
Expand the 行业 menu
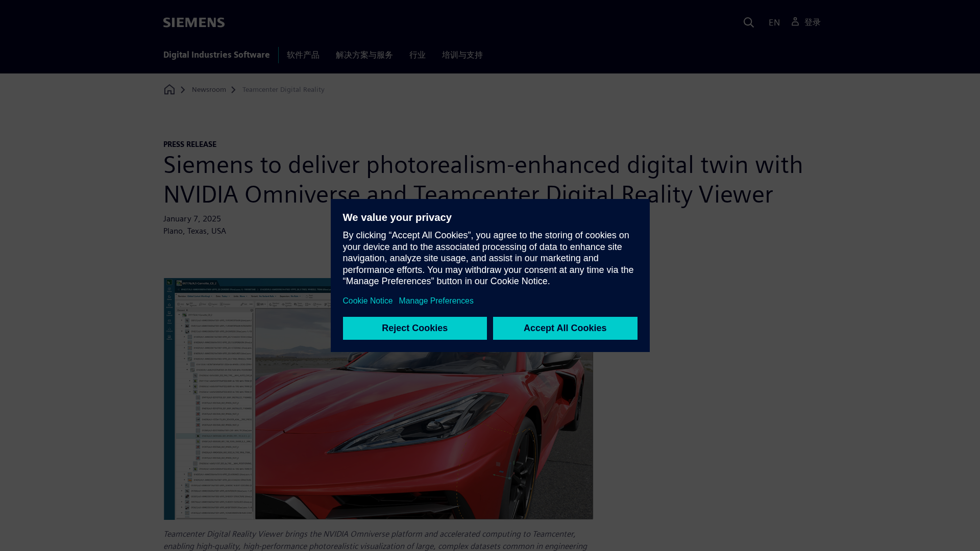point(417,55)
